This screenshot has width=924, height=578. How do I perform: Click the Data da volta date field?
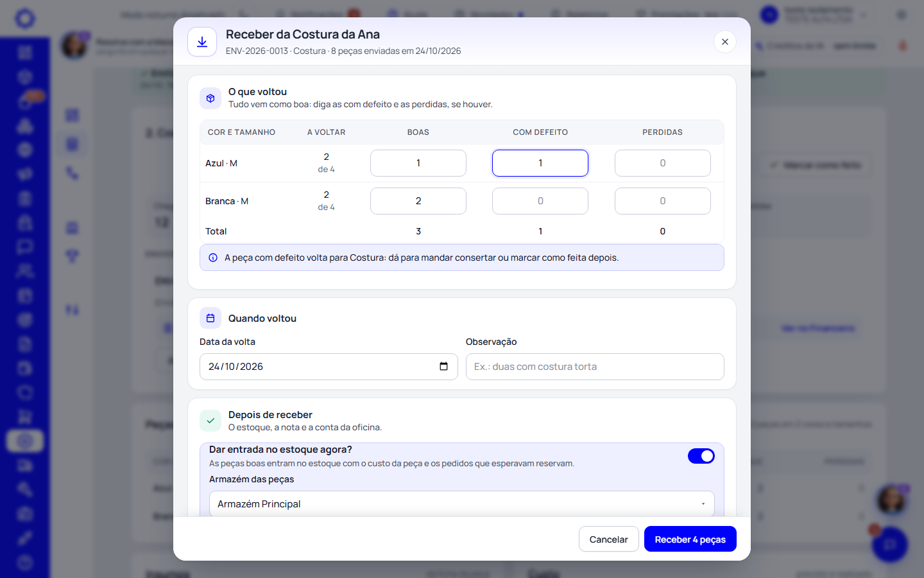click(329, 367)
